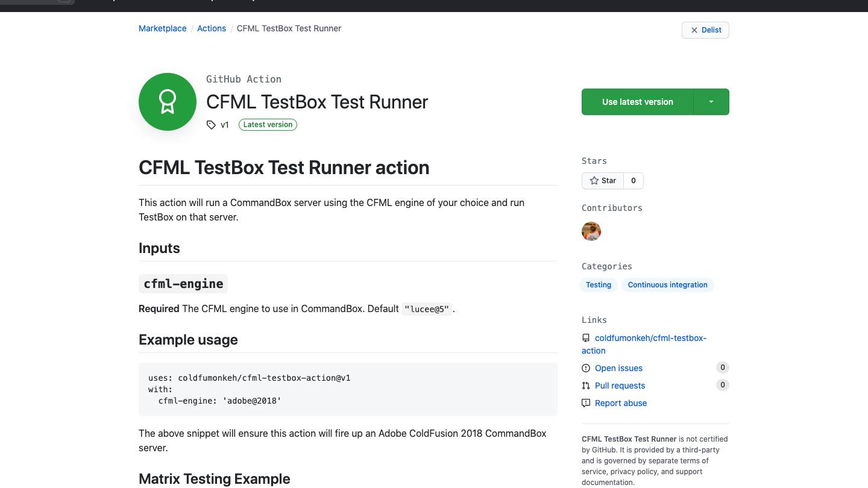Click the contributor avatar thumbnail
The width and height of the screenshot is (868, 488).
pos(591,231)
